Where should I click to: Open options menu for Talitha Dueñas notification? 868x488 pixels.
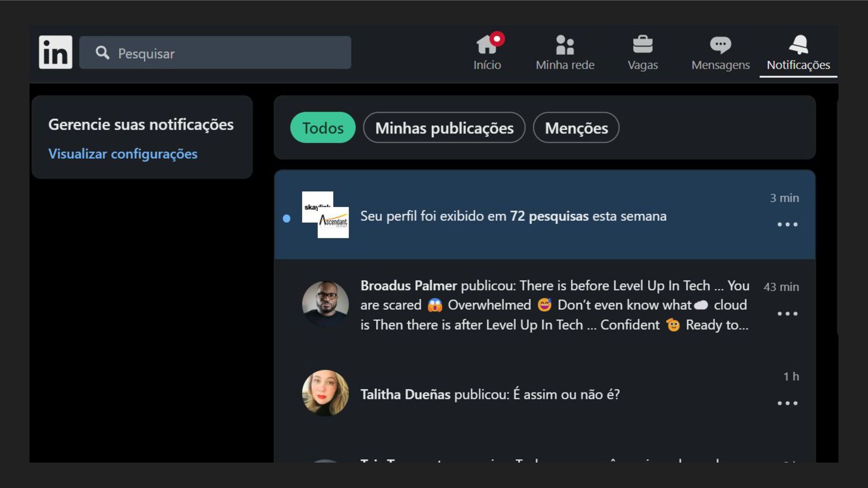point(788,403)
